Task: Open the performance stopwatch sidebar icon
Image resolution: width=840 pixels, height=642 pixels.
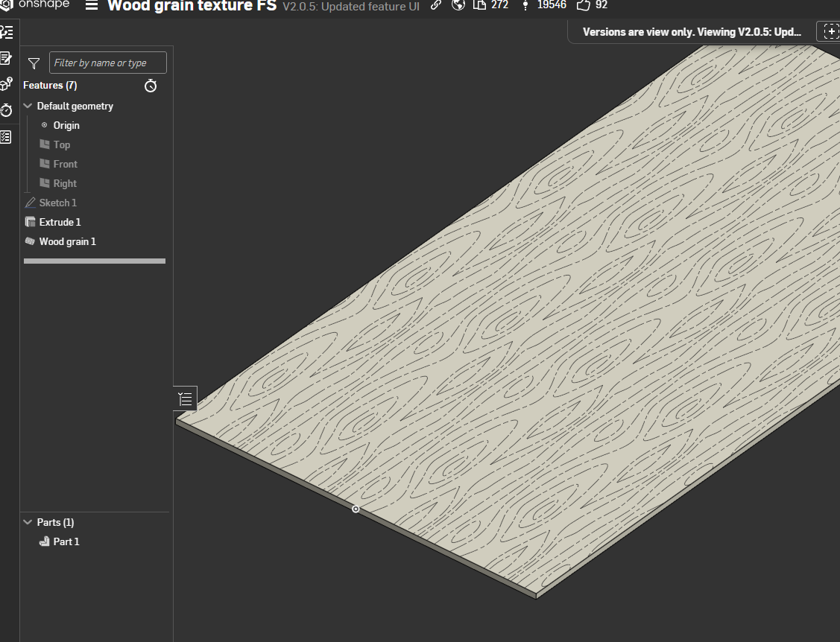Action: tap(7, 110)
